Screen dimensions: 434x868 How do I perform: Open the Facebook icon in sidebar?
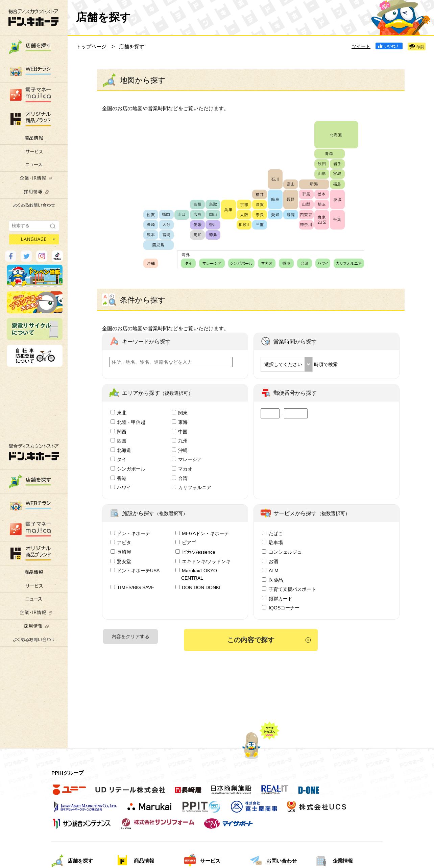point(11,256)
